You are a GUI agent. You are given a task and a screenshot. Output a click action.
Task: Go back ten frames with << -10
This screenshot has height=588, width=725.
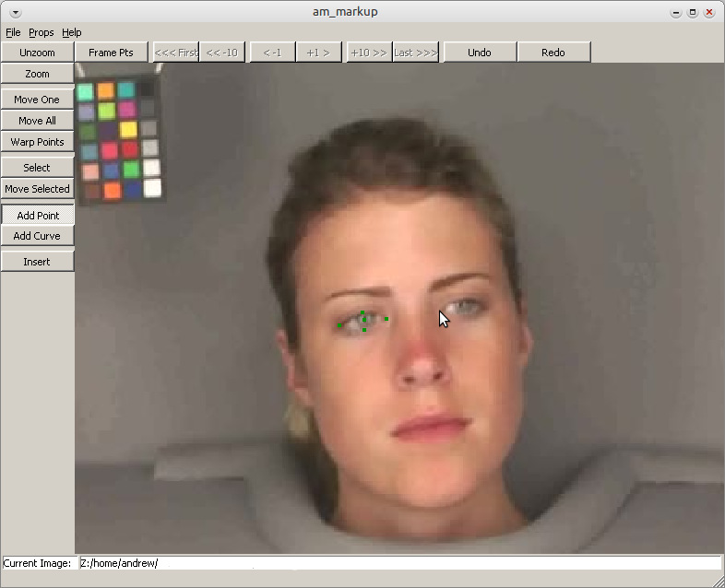(x=222, y=53)
